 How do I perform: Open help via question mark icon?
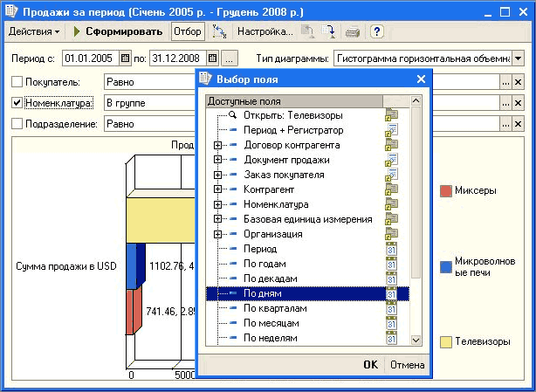click(377, 31)
